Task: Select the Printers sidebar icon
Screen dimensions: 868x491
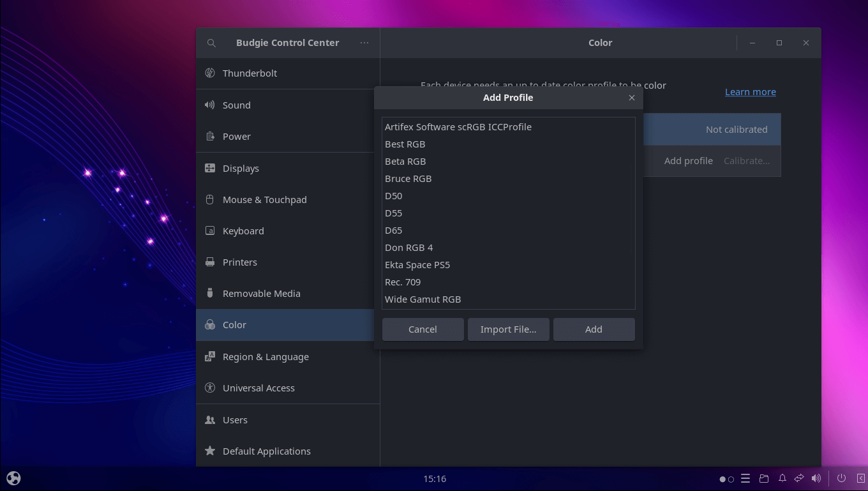Action: tap(210, 262)
